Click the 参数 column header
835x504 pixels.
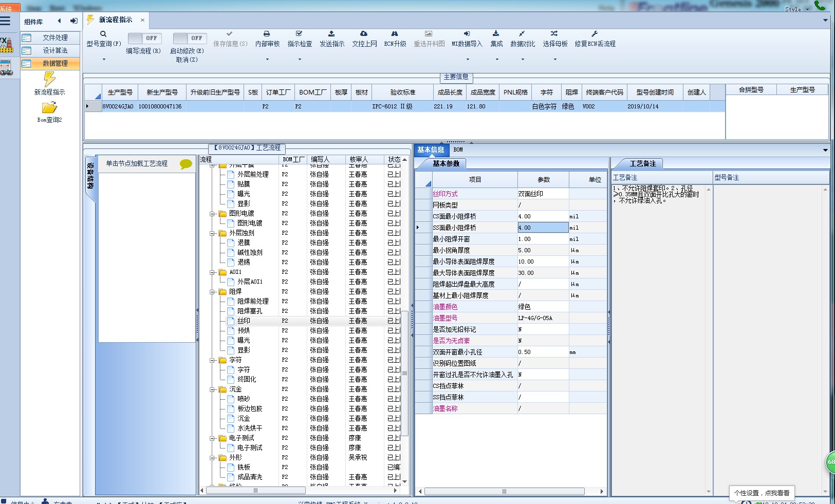[543, 180]
